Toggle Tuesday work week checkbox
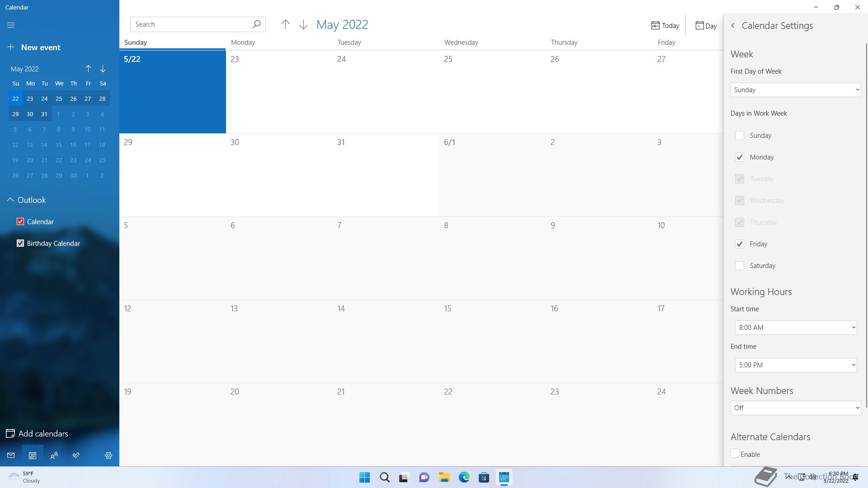 740,179
